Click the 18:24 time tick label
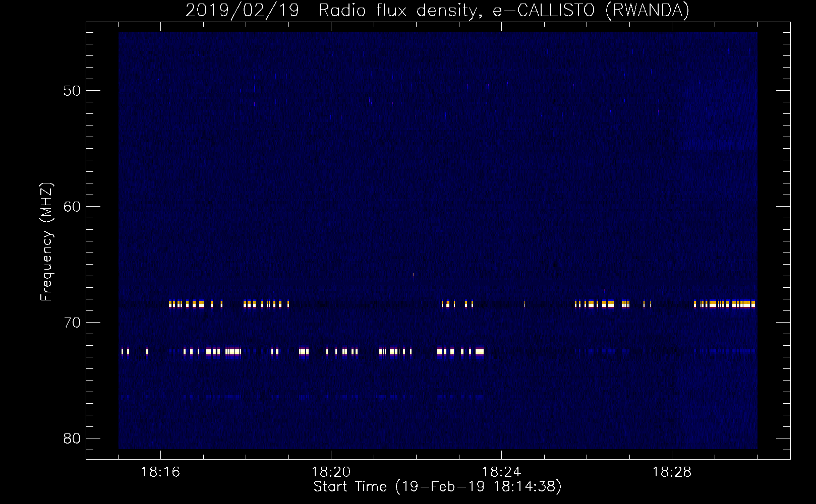Screen dimensions: 816x504 coord(501,472)
